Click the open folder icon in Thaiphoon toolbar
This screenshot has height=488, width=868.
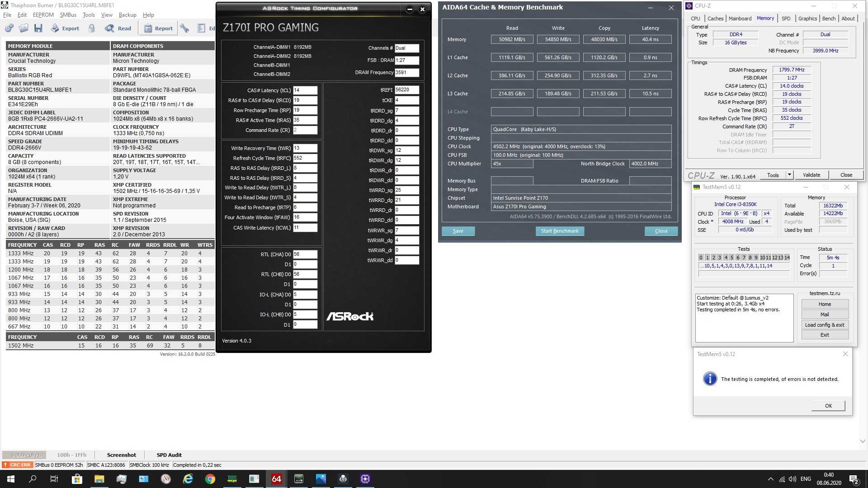click(24, 28)
